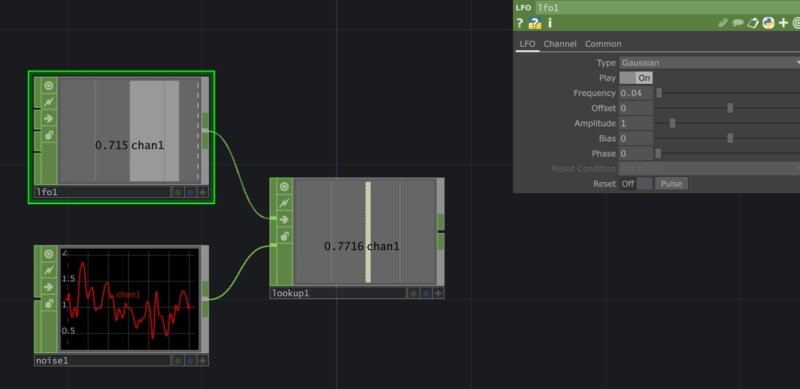Screen dimensions: 800x389
Task: Click the Phase slider handle
Action: (x=658, y=153)
